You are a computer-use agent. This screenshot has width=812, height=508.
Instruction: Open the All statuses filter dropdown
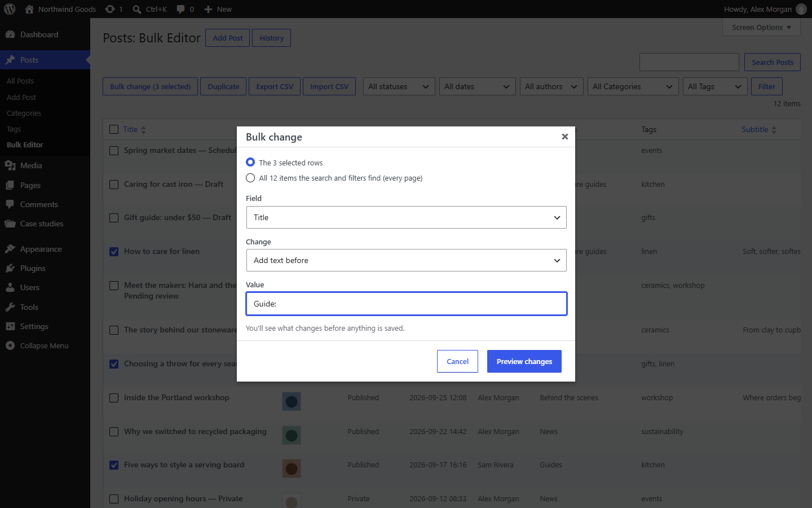click(399, 86)
